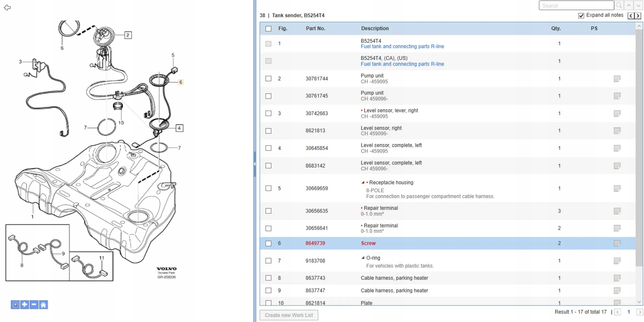This screenshot has width=644, height=322.
Task: Click the zoom out minus icon
Action: coord(34,304)
